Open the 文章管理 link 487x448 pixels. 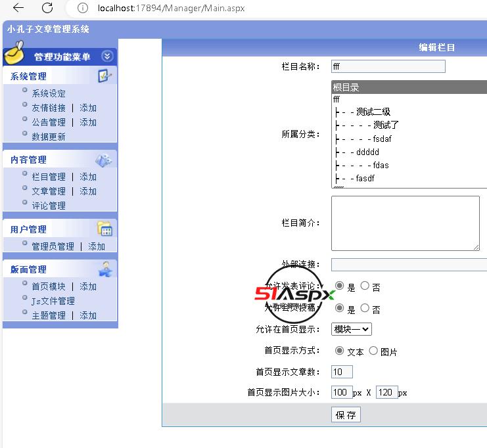point(49,191)
